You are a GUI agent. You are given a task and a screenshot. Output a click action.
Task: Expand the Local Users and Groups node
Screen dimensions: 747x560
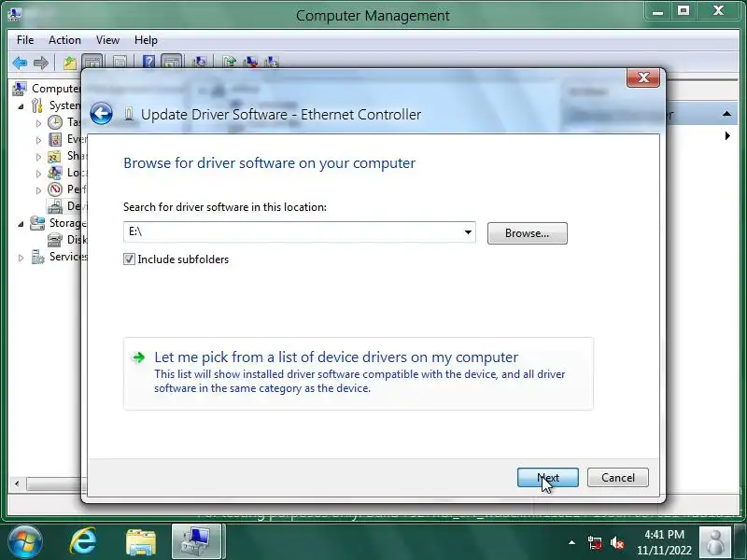click(38, 174)
